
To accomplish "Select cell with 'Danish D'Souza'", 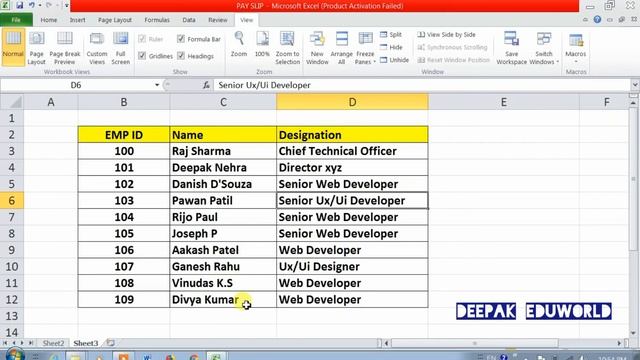I will point(223,184).
